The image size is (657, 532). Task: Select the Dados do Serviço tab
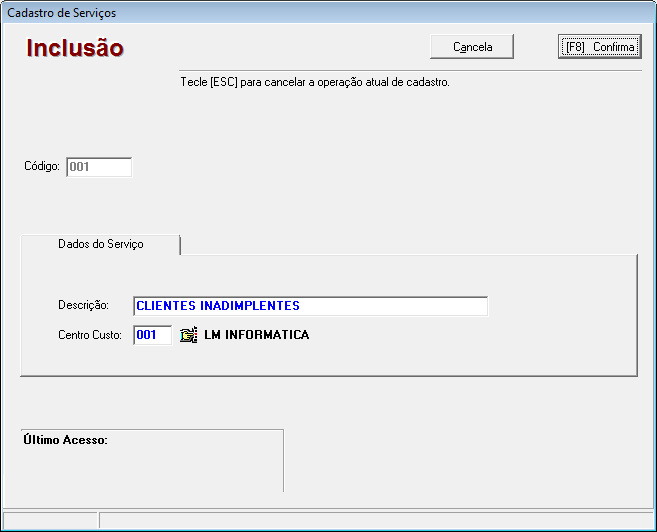click(100, 244)
